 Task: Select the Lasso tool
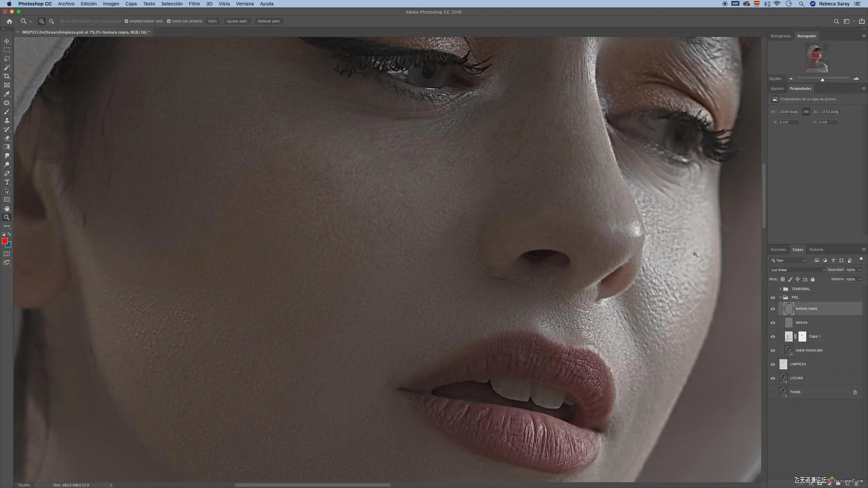pyautogui.click(x=7, y=59)
